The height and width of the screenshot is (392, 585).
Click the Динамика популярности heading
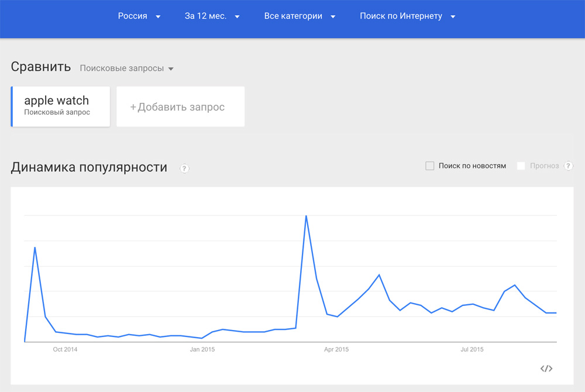point(89,167)
